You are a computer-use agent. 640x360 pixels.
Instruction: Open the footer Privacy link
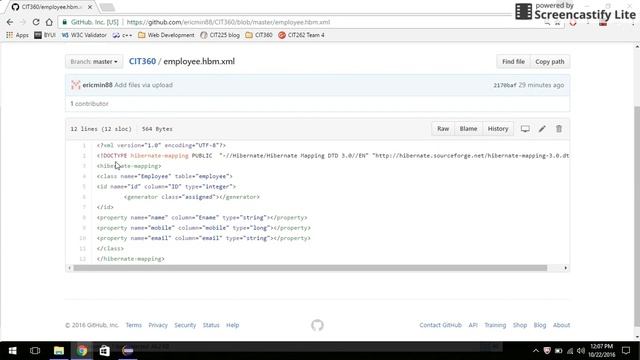click(x=158, y=325)
